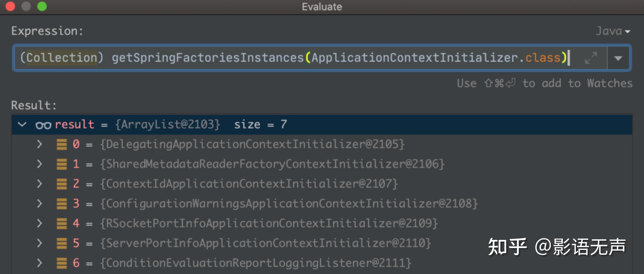Image resolution: width=644 pixels, height=274 pixels.
Task: Expand element 2 ContextIdApplicationContextInitializer
Action: coord(39,184)
